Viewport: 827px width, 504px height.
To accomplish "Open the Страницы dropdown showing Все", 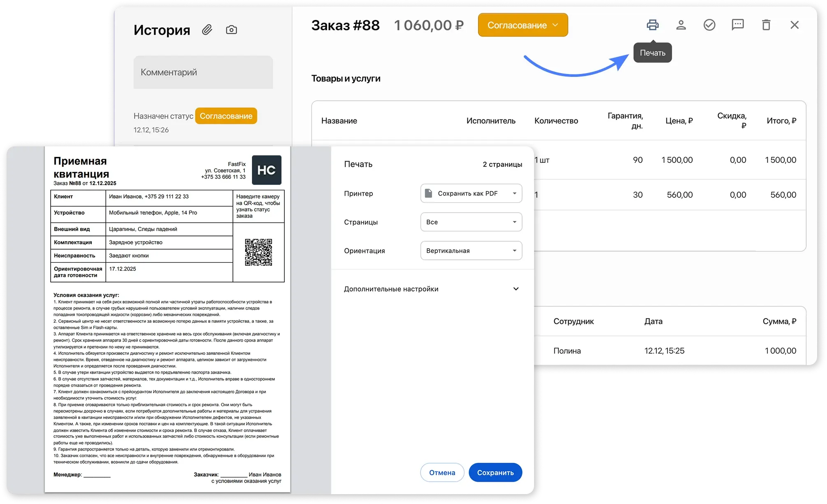I will click(471, 222).
